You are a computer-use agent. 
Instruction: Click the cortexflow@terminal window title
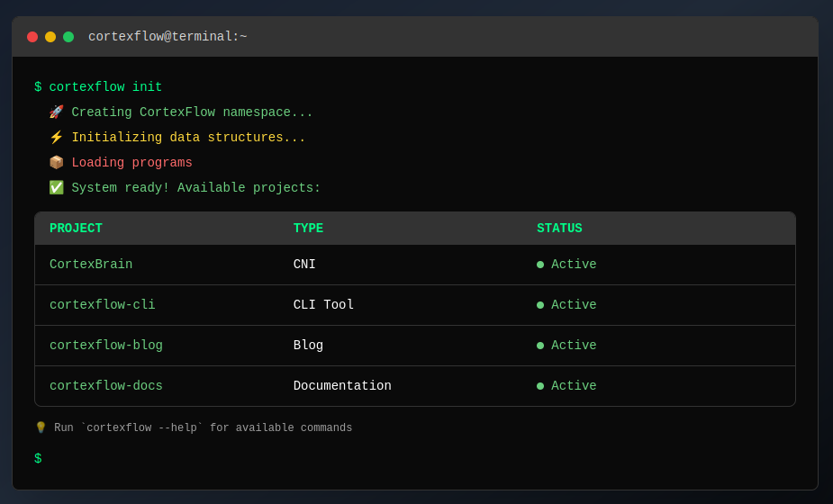tap(168, 37)
